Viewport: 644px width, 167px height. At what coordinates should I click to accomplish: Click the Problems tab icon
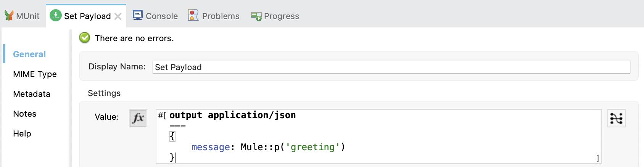point(193,15)
